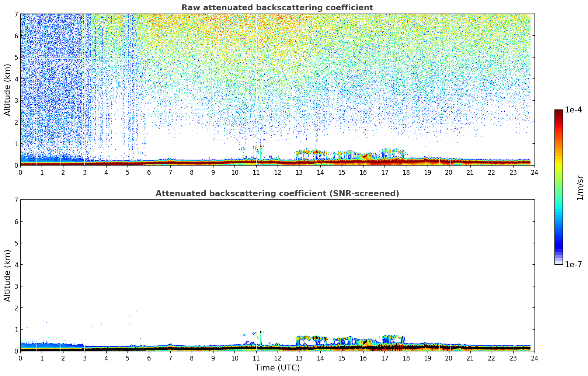This screenshot has width=588, height=376.
Task: Click time tick "3" on the raw plot axis
Action: tap(84, 172)
